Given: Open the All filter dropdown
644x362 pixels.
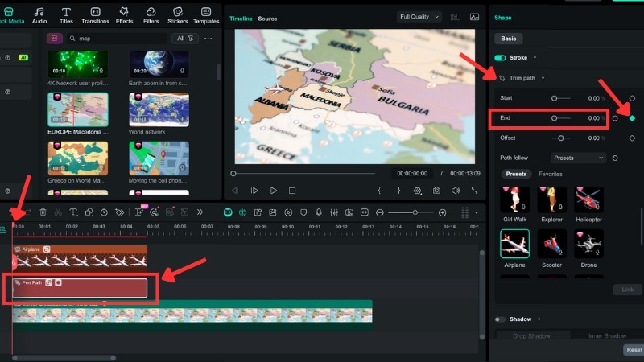Looking at the screenshot, I should coord(185,38).
